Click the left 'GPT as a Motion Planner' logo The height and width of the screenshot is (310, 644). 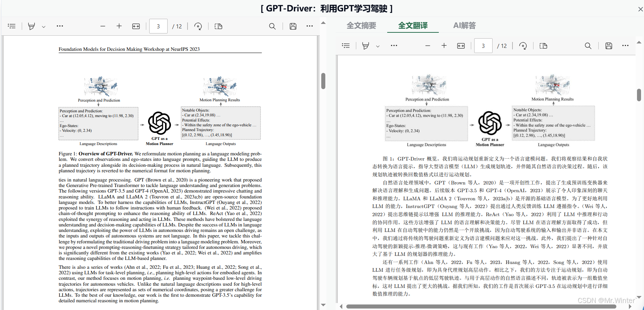coord(160,123)
